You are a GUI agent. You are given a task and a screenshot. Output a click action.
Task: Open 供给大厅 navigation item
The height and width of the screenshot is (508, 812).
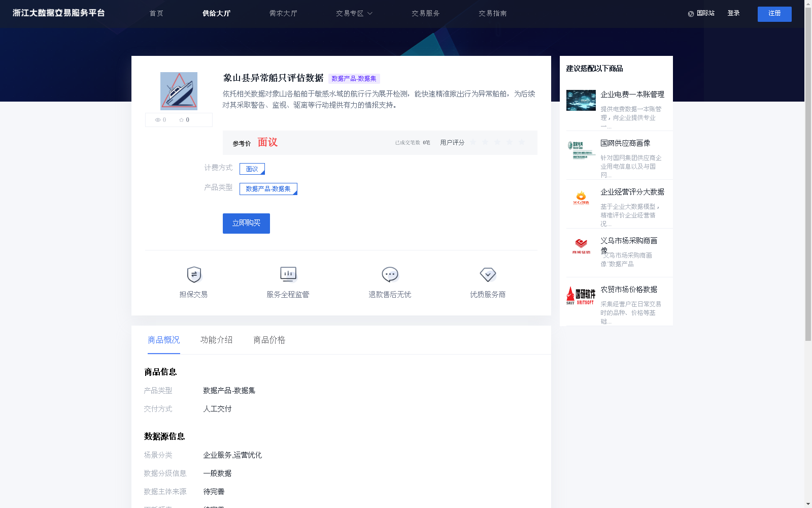click(217, 14)
